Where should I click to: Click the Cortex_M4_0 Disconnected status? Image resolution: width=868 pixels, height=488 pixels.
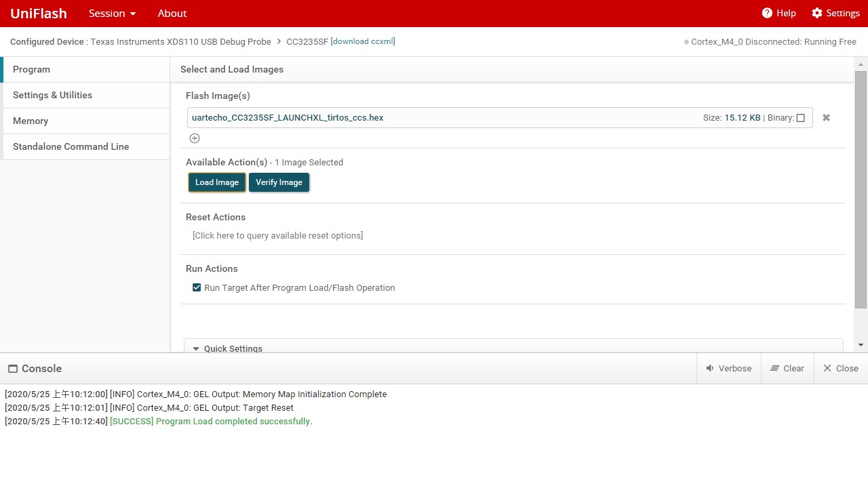[x=770, y=42]
